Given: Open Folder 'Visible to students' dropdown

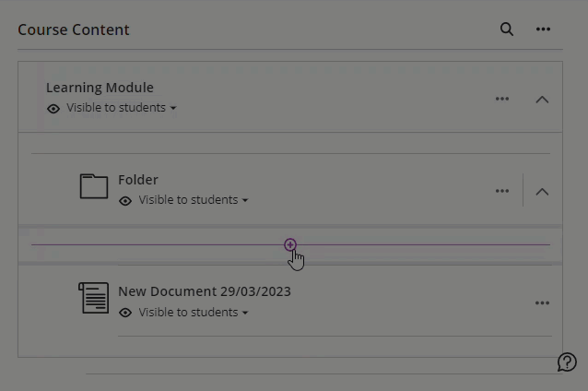Looking at the screenshot, I should 194,200.
